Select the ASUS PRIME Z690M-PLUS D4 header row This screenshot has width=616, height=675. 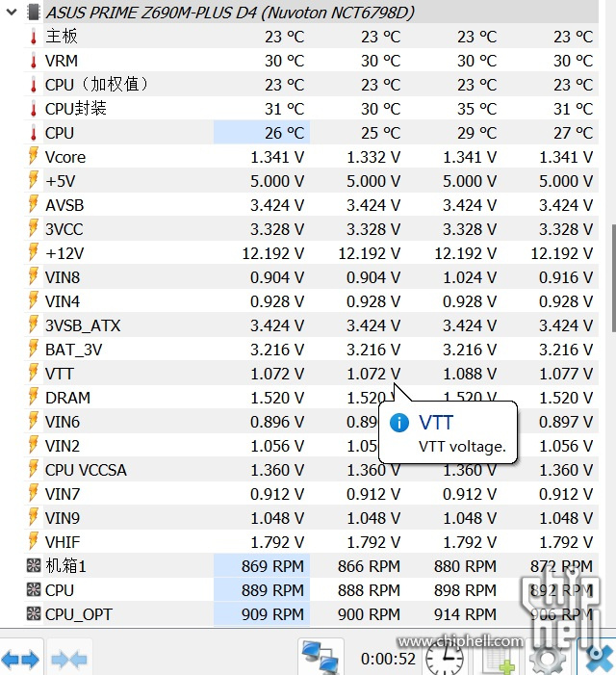(321, 13)
